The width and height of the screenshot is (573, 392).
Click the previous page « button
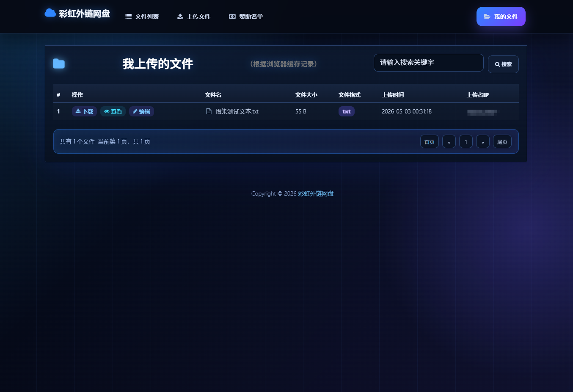pyautogui.click(x=449, y=141)
